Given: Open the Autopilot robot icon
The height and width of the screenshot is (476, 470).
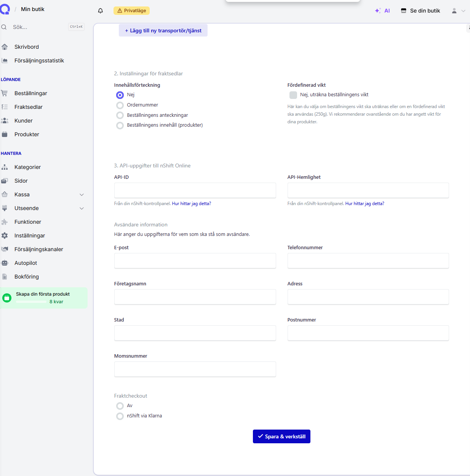Looking at the screenshot, I should point(5,263).
